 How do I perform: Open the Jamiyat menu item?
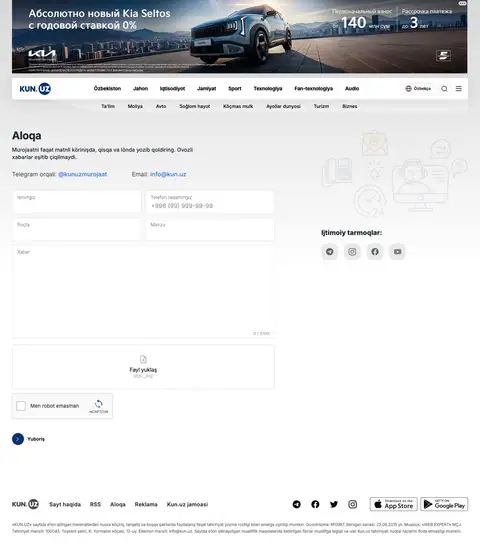(207, 88)
